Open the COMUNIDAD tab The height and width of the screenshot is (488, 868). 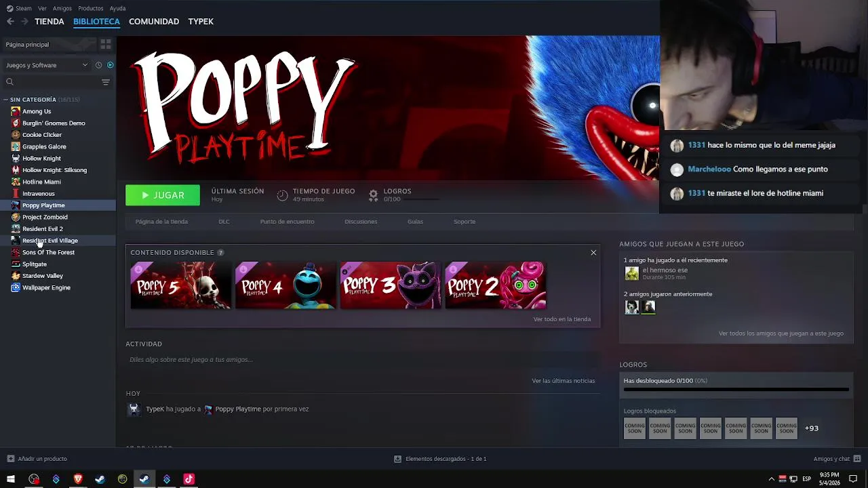pos(154,22)
